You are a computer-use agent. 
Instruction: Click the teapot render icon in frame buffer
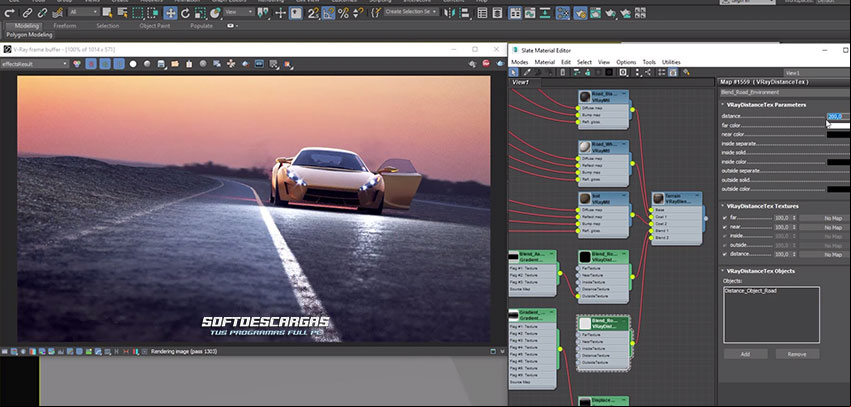(x=500, y=63)
